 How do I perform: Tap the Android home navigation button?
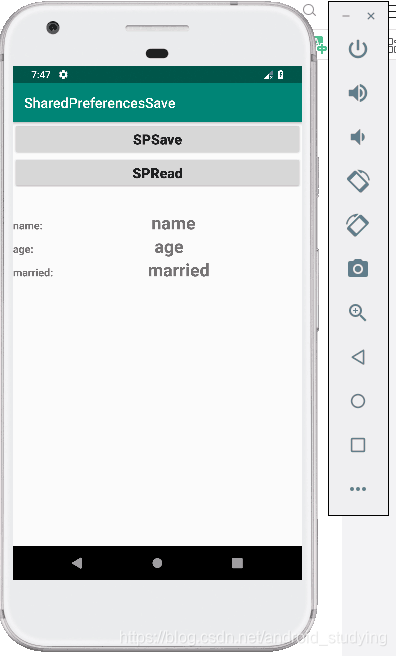157,563
